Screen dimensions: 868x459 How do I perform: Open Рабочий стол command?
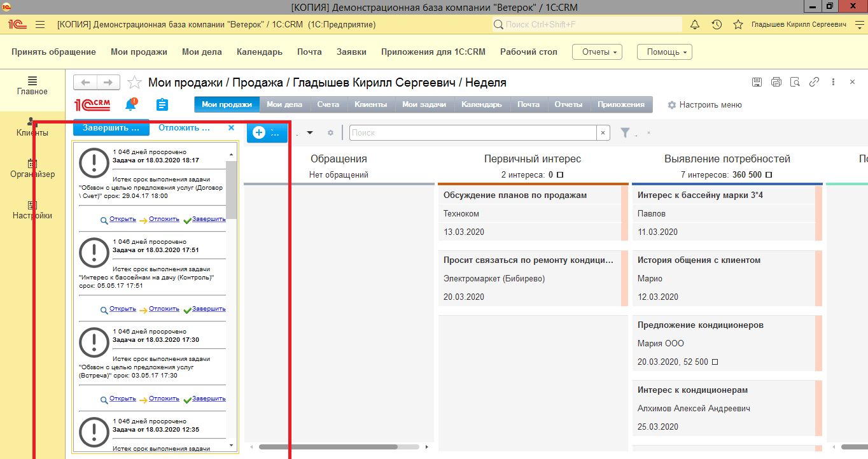[529, 52]
